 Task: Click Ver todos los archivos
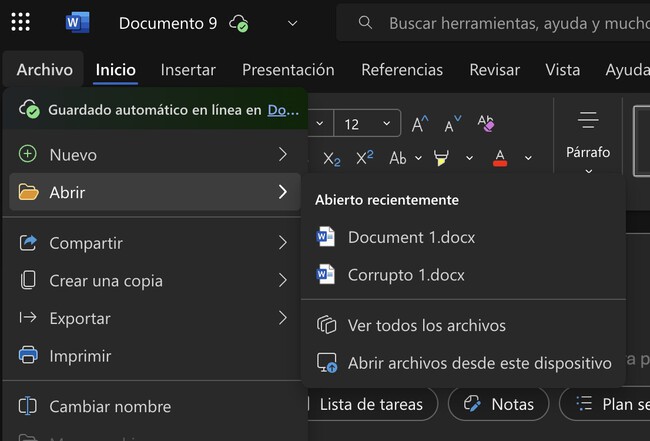coord(426,325)
